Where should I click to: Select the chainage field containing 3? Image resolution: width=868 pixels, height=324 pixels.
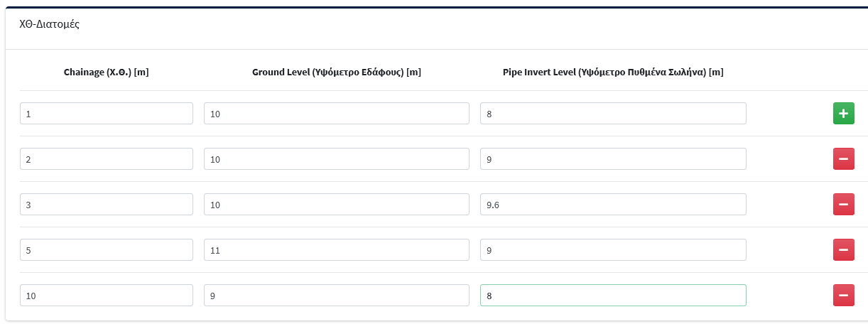coord(107,205)
